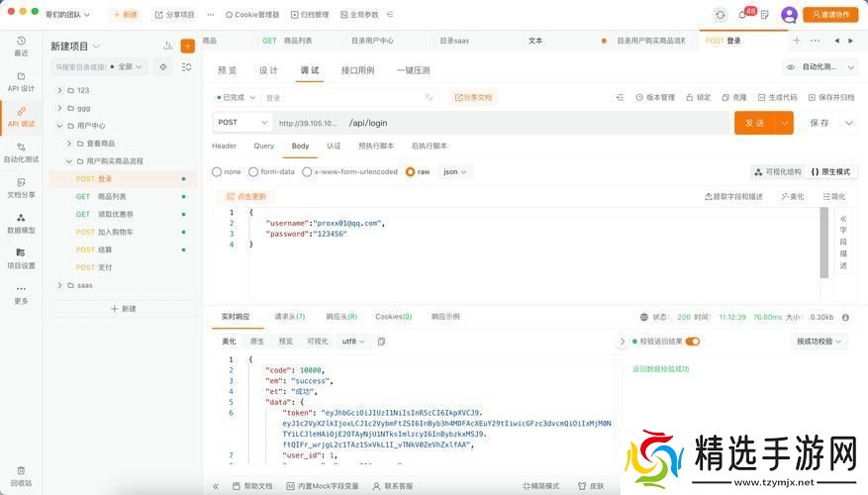Click 保存并归档
This screenshot has height=495, width=868.
pyautogui.click(x=831, y=97)
